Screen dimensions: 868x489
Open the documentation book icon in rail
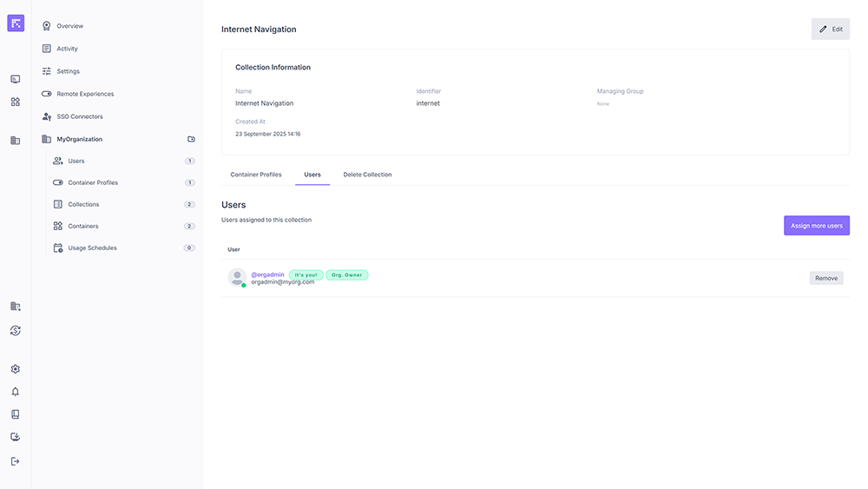click(x=15, y=414)
